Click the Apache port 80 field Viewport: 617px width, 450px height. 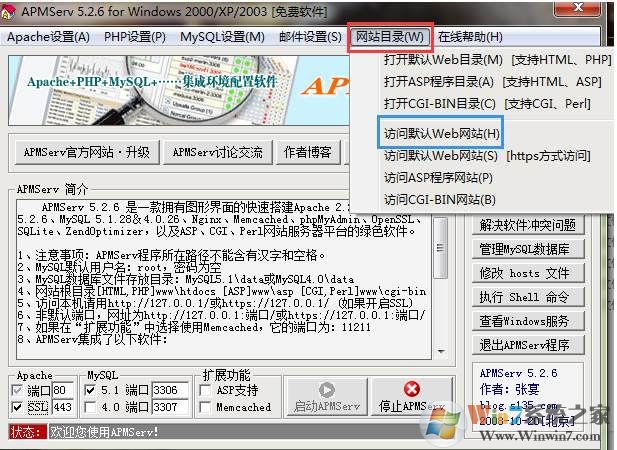[63, 390]
